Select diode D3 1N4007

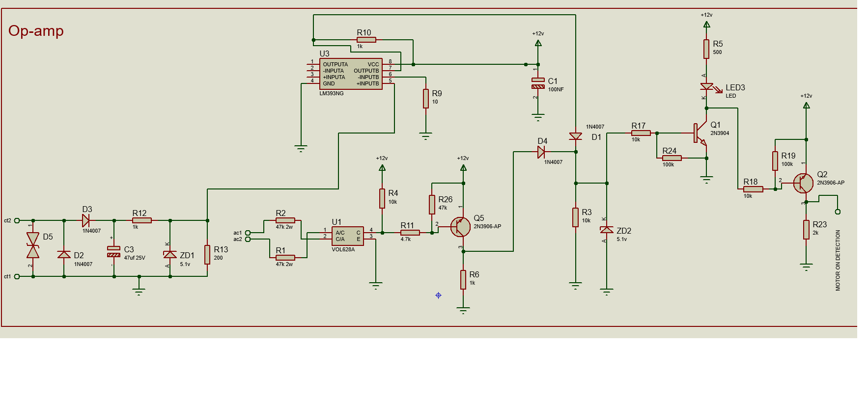tap(85, 221)
